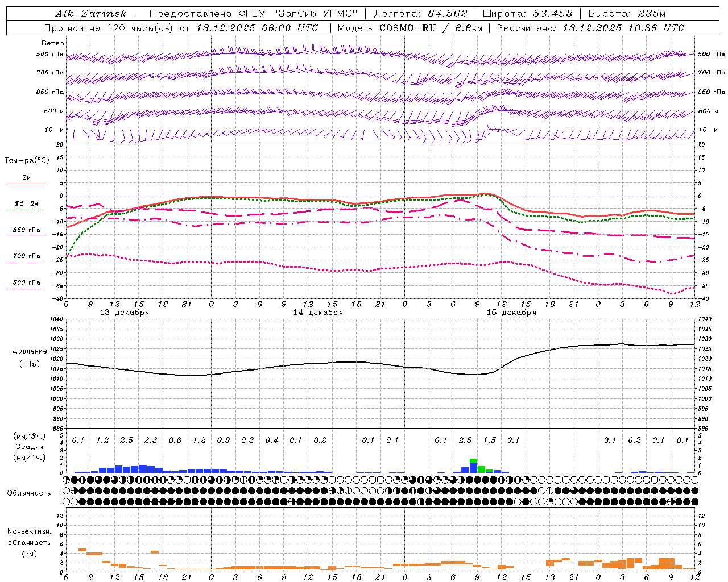Click the 0.3 precipitation value
Viewport: 728px width, 582px height.
point(247,440)
